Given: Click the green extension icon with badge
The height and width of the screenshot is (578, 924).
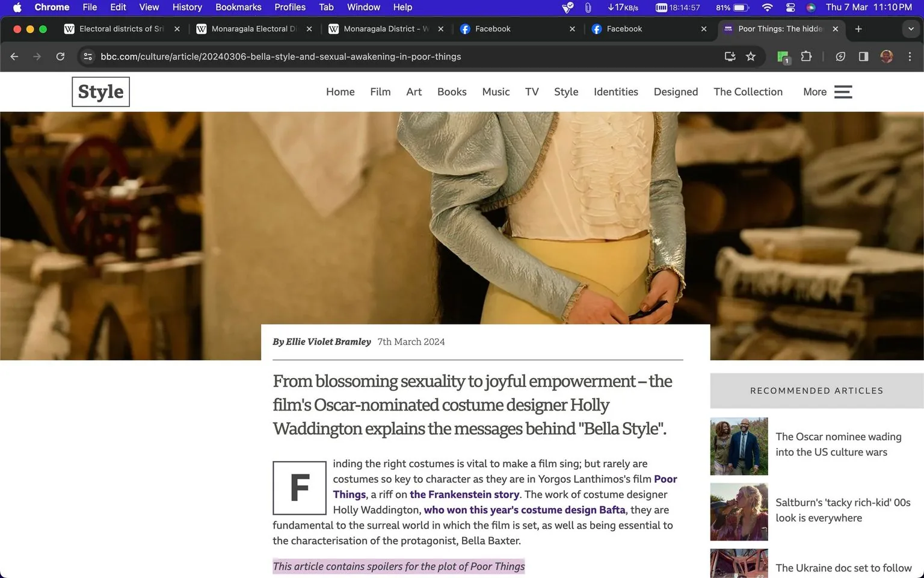Looking at the screenshot, I should pos(782,56).
